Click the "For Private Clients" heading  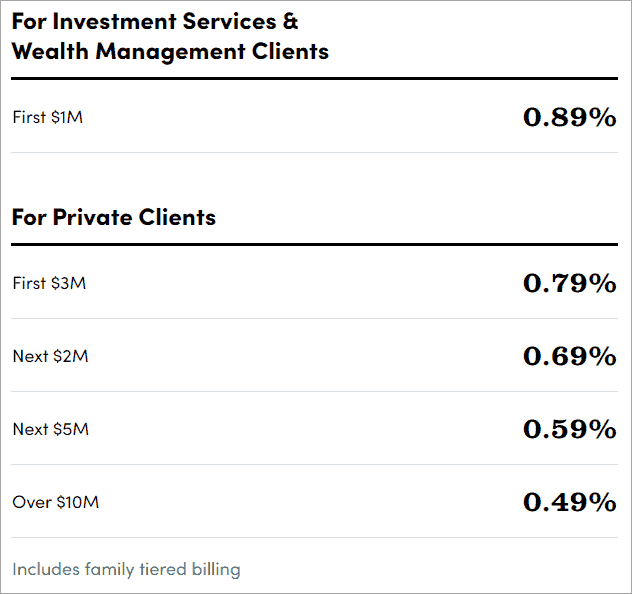(x=114, y=216)
